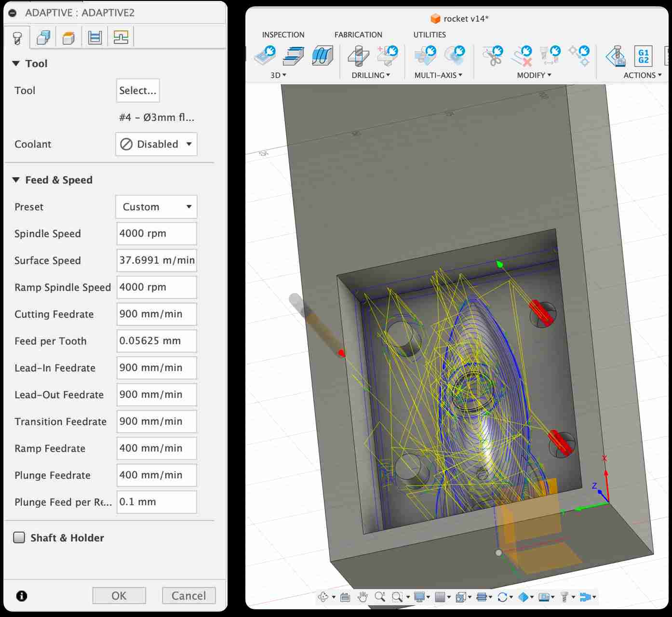
Task: Click the G1 G2 Post Process icon
Action: pyautogui.click(x=644, y=56)
